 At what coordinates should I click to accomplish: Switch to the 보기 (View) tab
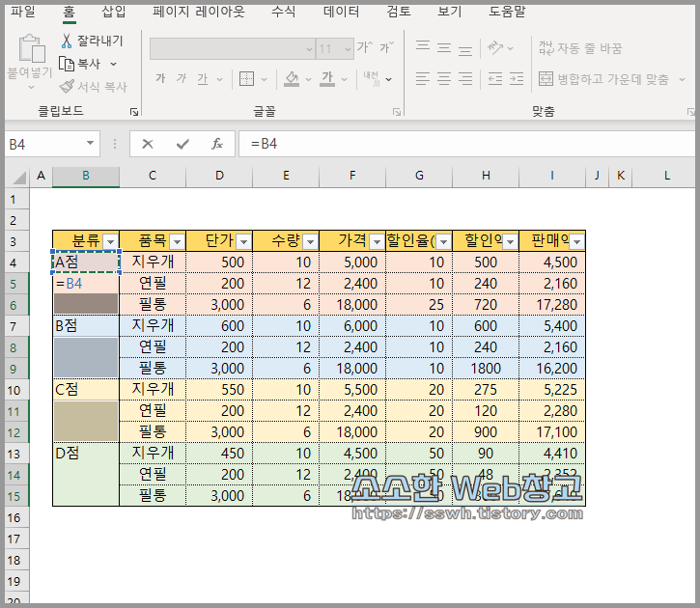(450, 11)
